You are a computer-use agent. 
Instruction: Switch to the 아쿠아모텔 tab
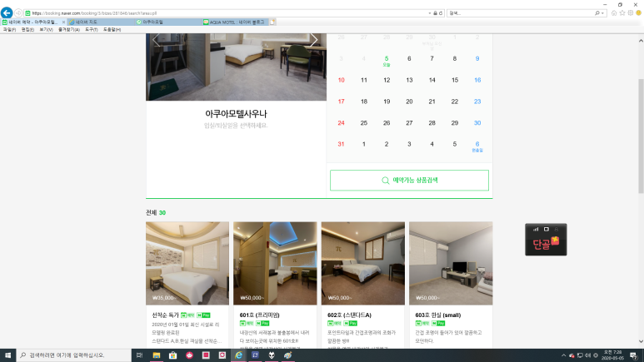pyautogui.click(x=168, y=22)
